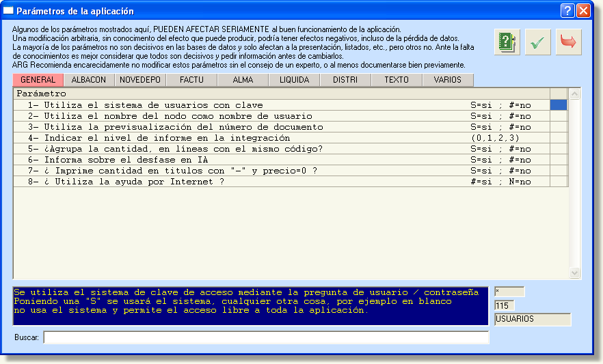Click the scroll down arrow of parameter list

(574, 273)
